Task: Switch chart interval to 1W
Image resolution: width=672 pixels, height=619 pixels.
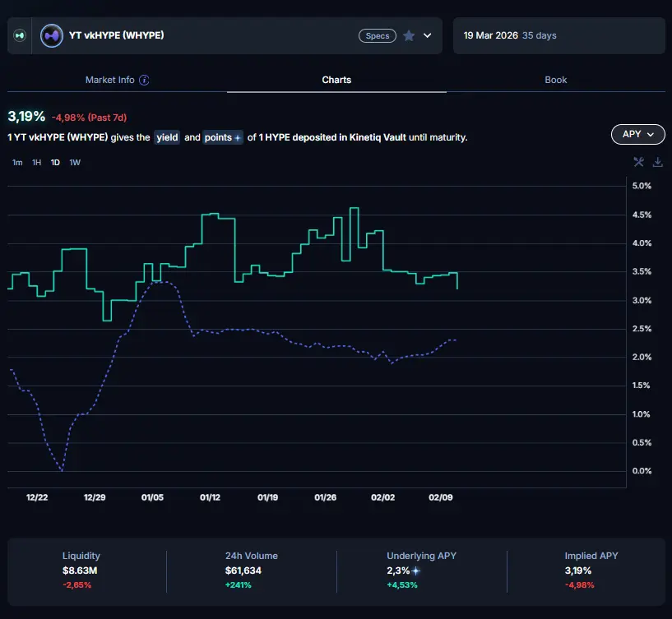Action: coord(75,163)
